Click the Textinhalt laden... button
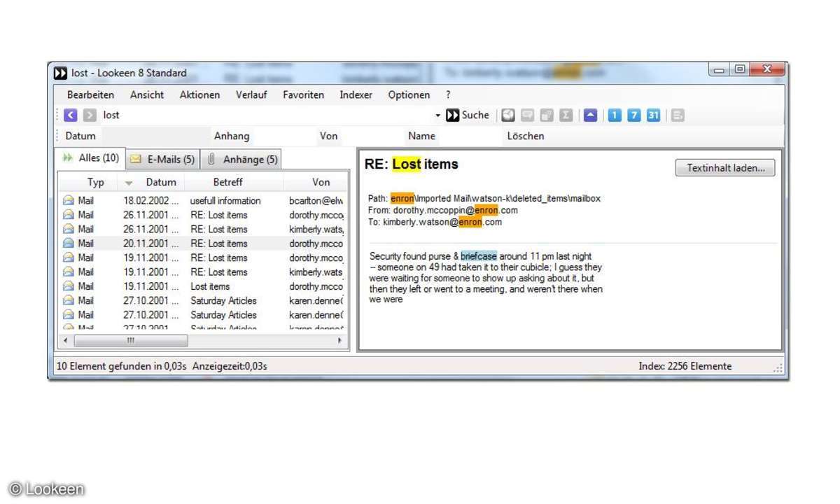The width and height of the screenshot is (840, 504). [x=725, y=168]
